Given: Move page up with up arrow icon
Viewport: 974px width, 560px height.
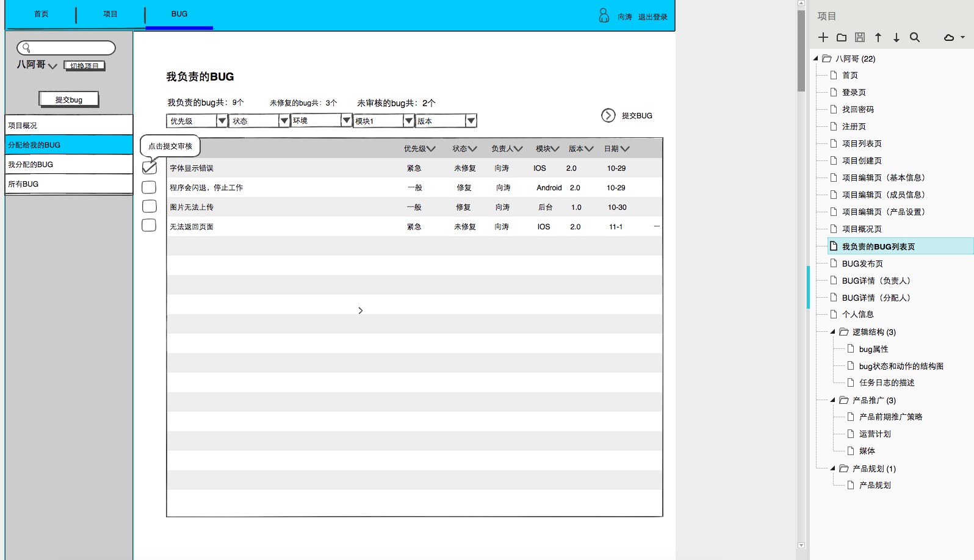Looking at the screenshot, I should (878, 37).
